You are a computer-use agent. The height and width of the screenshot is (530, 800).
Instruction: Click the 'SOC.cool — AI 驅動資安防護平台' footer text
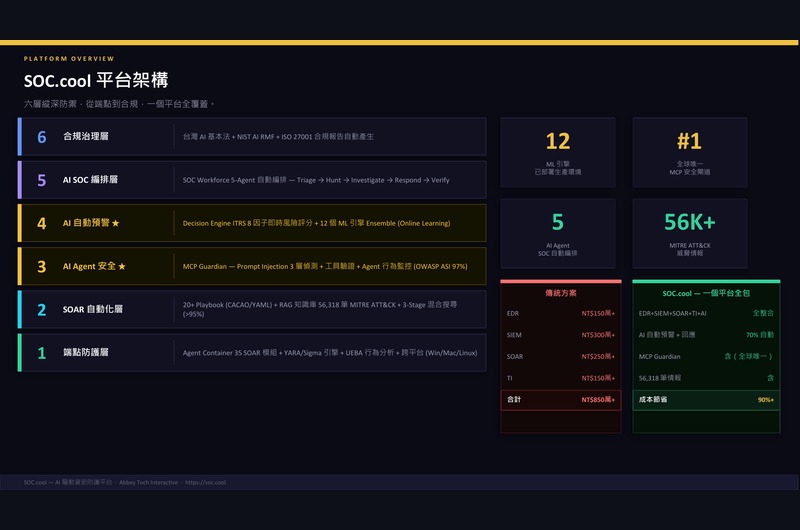click(x=67, y=482)
